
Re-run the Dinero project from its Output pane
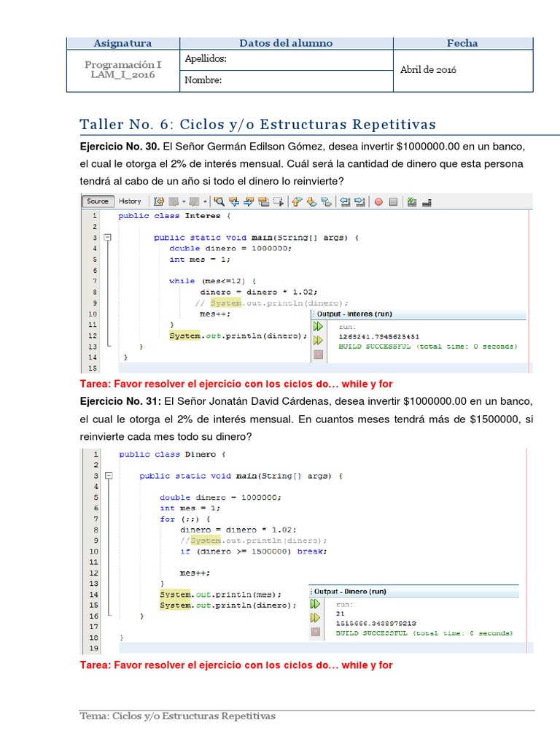(x=315, y=604)
